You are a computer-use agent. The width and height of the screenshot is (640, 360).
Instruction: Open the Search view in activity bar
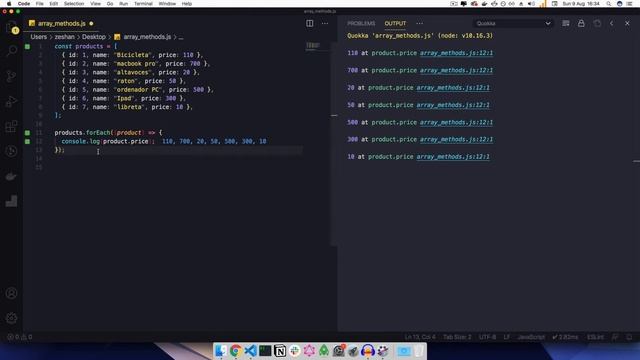point(11,51)
